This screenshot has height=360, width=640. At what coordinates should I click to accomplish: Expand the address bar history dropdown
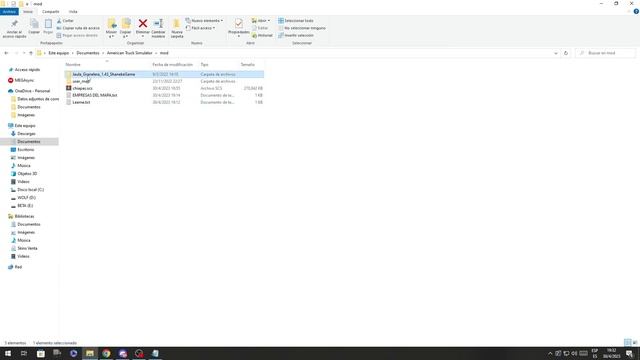[x=556, y=53]
